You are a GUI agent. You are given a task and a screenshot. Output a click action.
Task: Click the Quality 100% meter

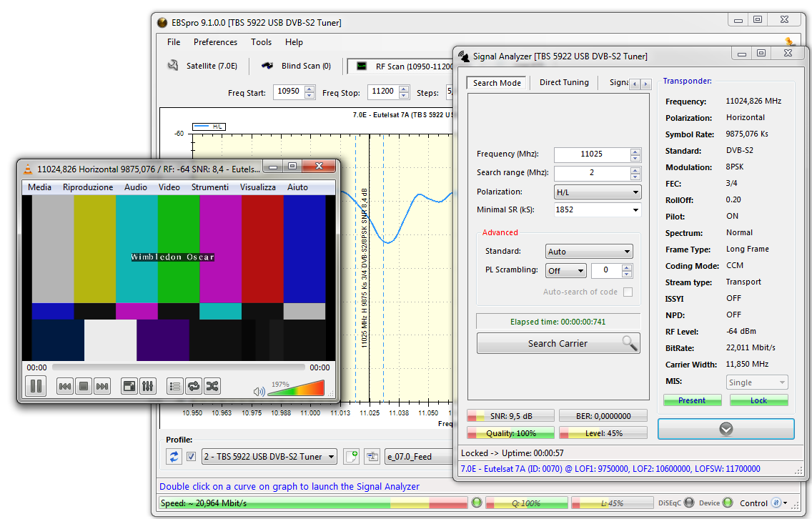tap(510, 433)
